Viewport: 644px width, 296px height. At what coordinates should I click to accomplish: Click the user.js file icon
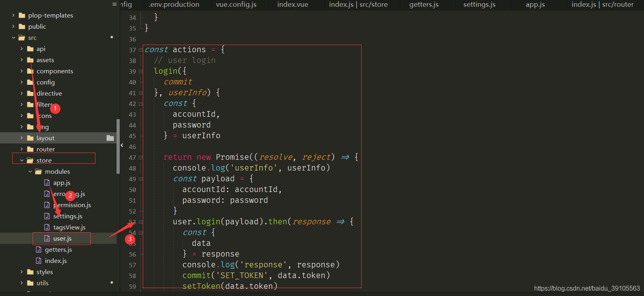(x=47, y=239)
